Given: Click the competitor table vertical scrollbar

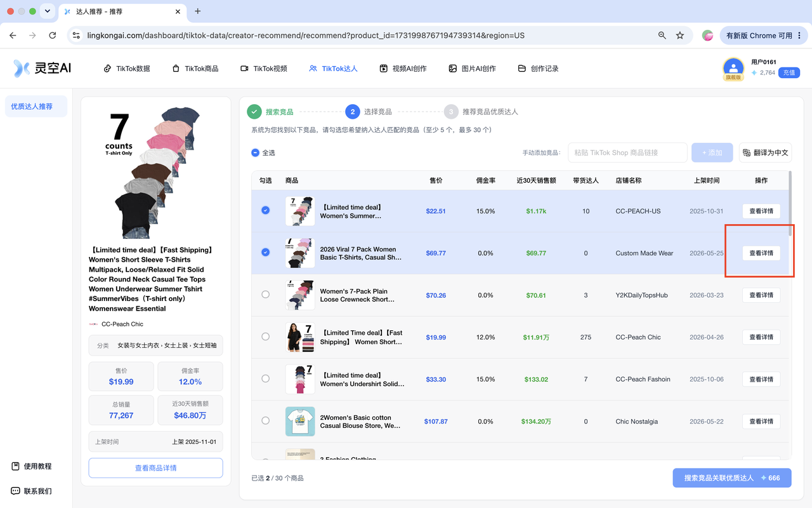Looking at the screenshot, I should coord(790,203).
